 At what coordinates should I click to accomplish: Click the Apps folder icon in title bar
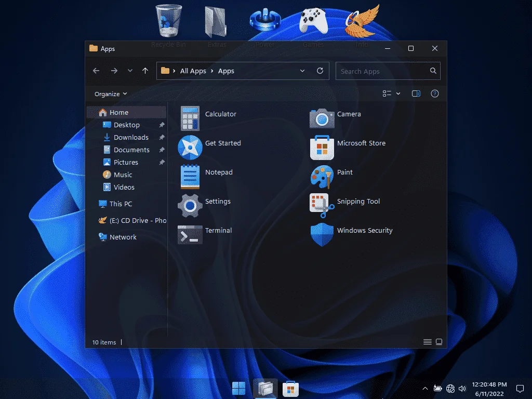click(94, 48)
